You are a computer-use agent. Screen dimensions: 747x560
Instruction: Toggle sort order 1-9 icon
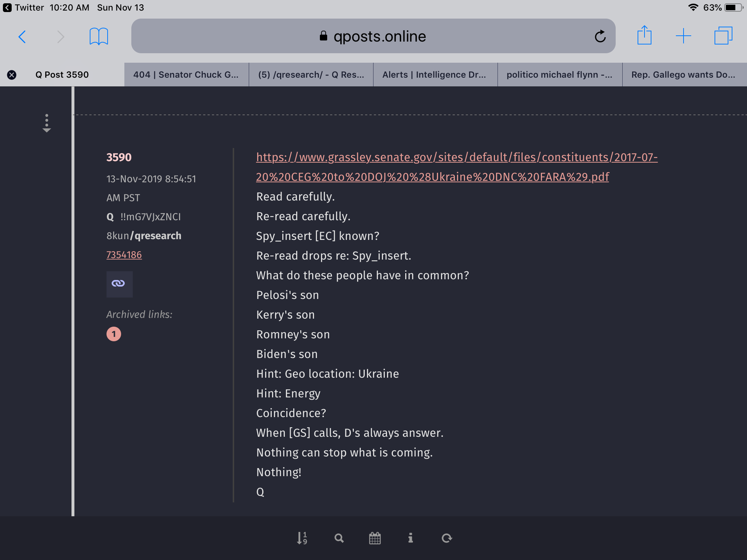[x=302, y=538]
